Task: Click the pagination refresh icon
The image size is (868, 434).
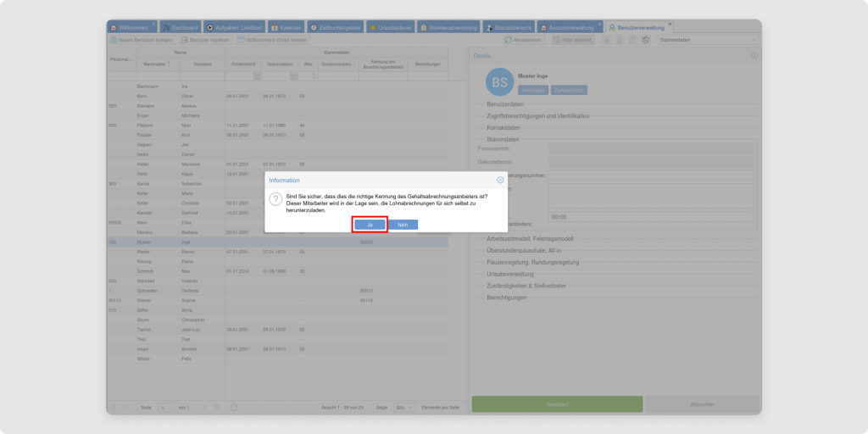Action: click(234, 408)
